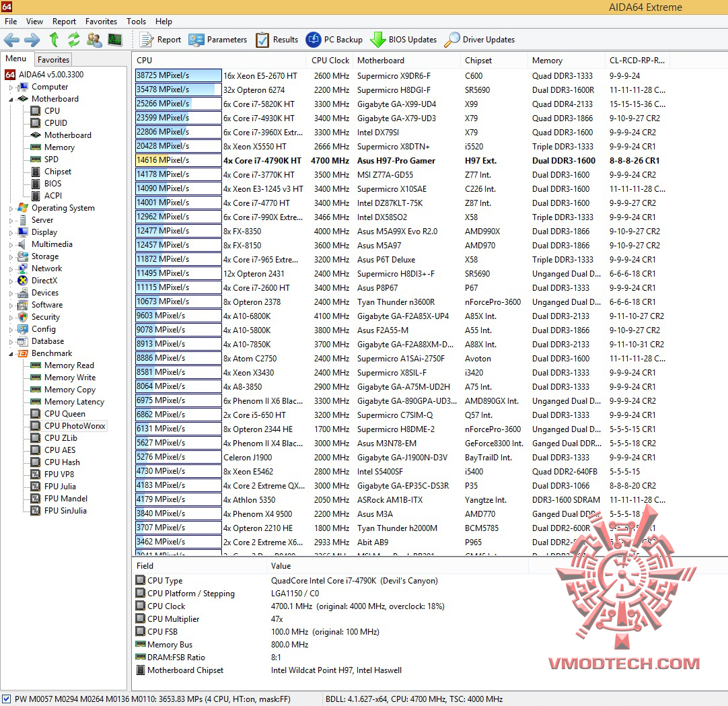Open the Chipset tree item

tap(58, 172)
